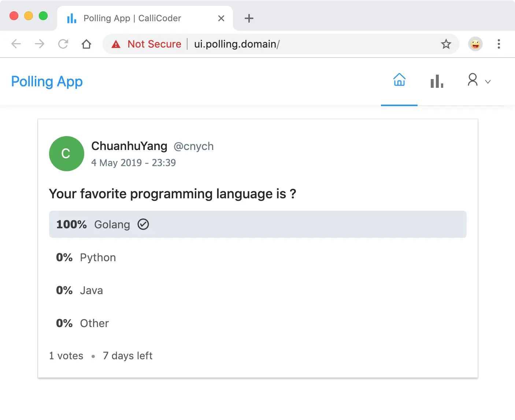Open the Home tab in Polling App
The width and height of the screenshot is (515, 420).
click(399, 81)
